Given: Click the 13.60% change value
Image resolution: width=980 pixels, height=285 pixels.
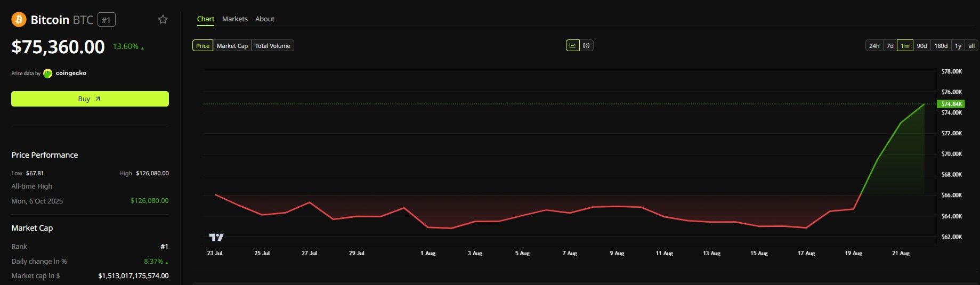Looking at the screenshot, I should (x=126, y=47).
